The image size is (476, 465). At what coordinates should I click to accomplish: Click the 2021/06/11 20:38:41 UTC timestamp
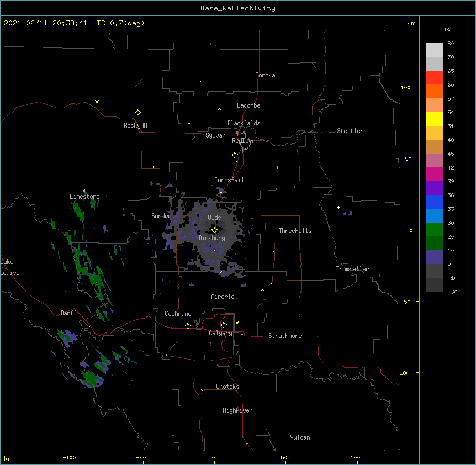[54, 23]
